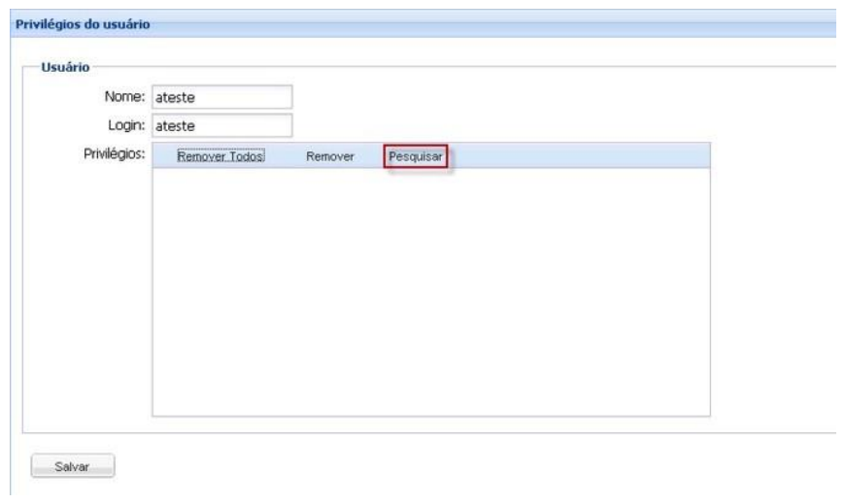Image resolution: width=846 pixels, height=504 pixels.
Task: Click empty header bar right of panel title
Action: click(486, 24)
